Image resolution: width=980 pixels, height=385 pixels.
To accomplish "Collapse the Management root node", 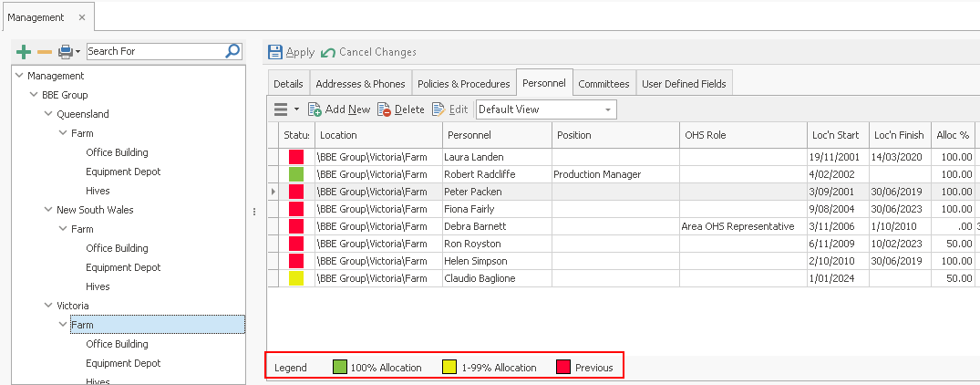I will [x=18, y=76].
